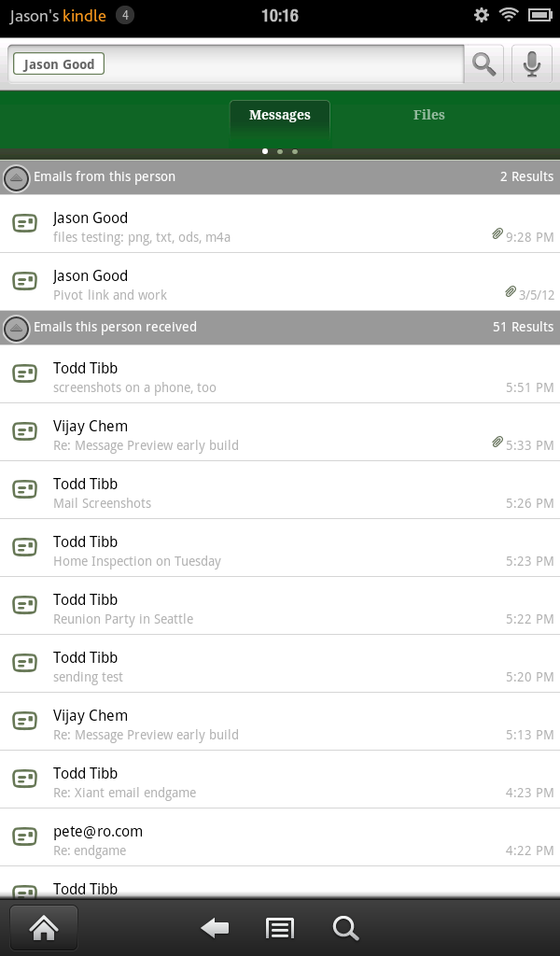Select the "Jason Good" search token

[59, 64]
